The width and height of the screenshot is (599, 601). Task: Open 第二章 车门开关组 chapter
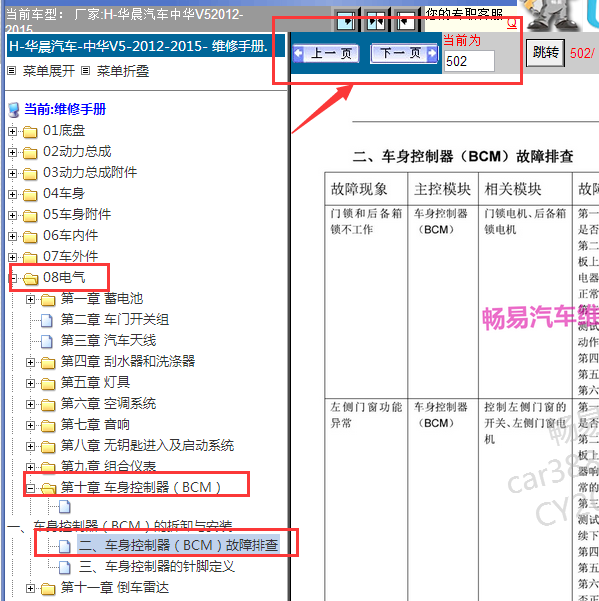[115, 320]
